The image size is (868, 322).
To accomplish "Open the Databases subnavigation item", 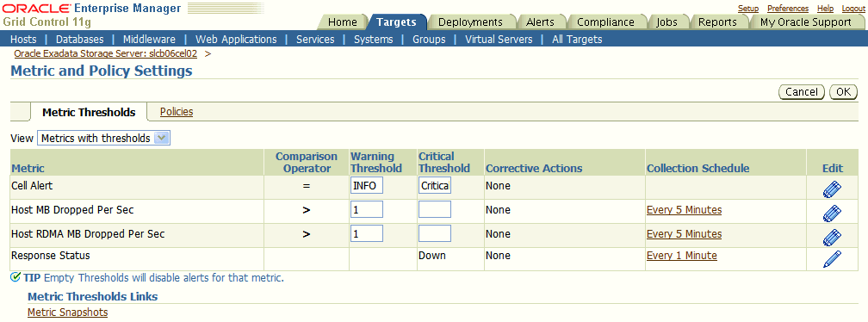I will coord(80,40).
